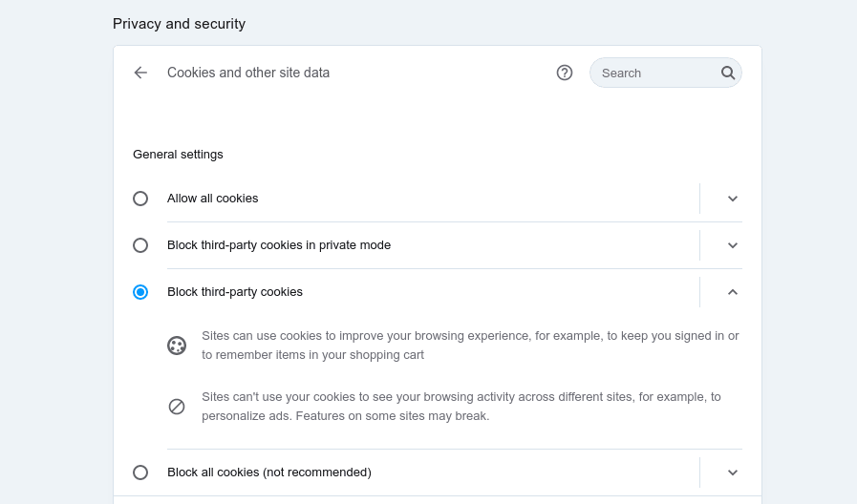Click the back arrow icon
Screen dimensions: 857x504
[x=140, y=73]
